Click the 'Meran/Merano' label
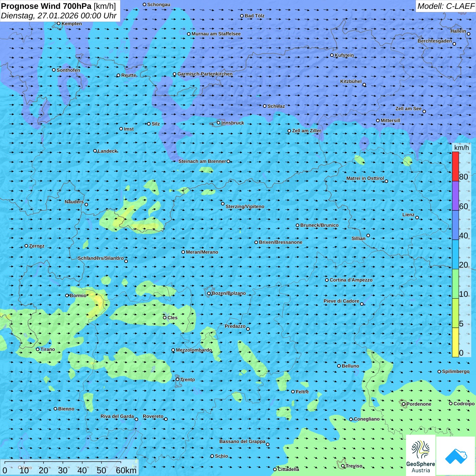 202,252
